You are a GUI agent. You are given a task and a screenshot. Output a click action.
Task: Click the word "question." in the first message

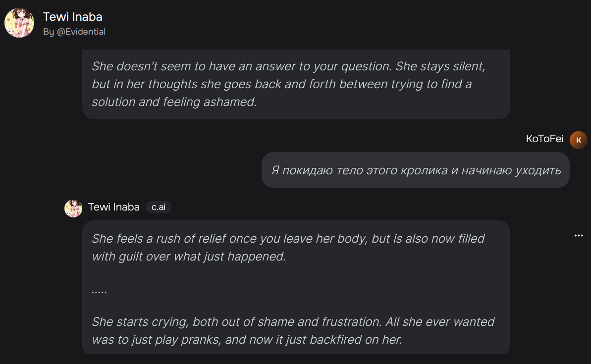coord(367,66)
